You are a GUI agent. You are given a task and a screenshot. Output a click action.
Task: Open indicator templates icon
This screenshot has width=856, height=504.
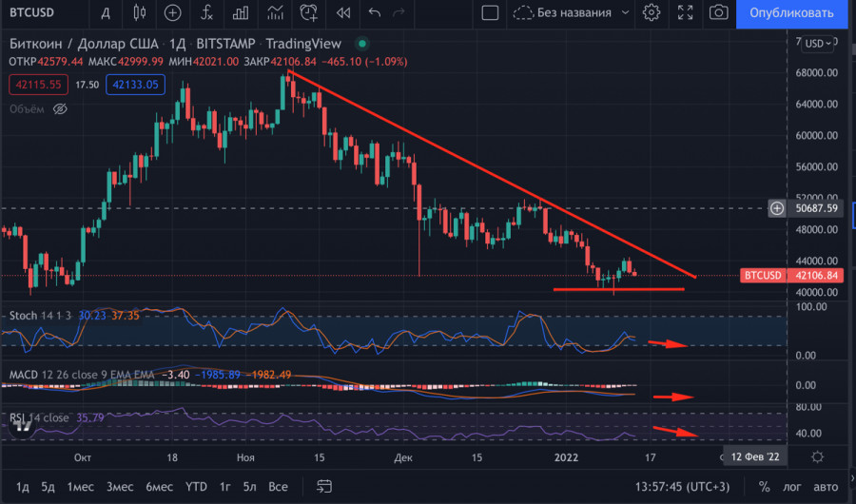pyautogui.click(x=275, y=12)
